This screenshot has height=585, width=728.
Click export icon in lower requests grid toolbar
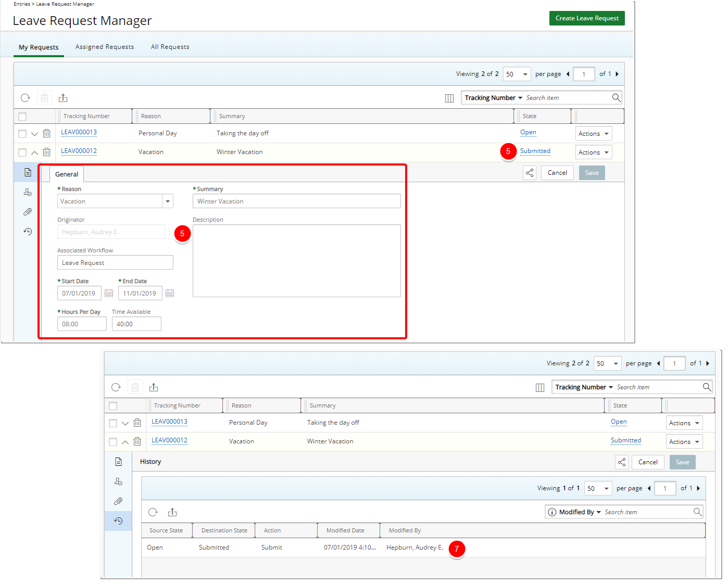tap(154, 387)
